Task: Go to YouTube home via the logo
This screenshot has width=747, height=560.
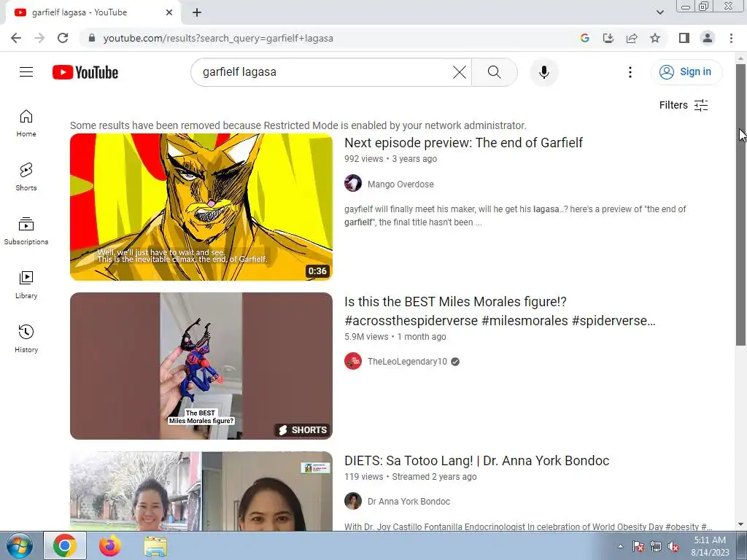Action: point(85,72)
